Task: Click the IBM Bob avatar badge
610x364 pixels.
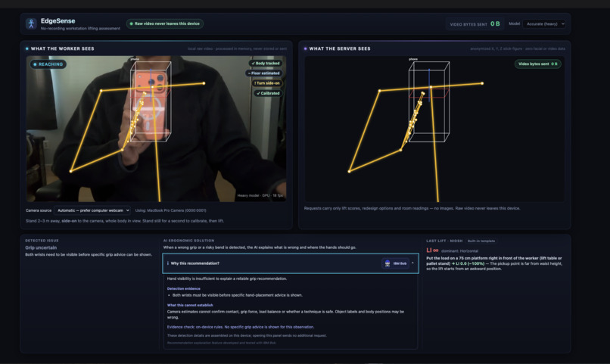Action: coord(395,263)
